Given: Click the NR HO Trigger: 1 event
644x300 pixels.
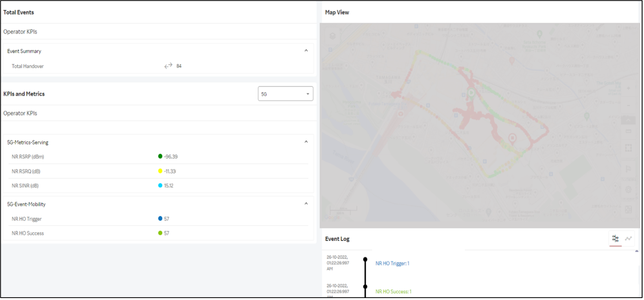Looking at the screenshot, I should tap(392, 264).
